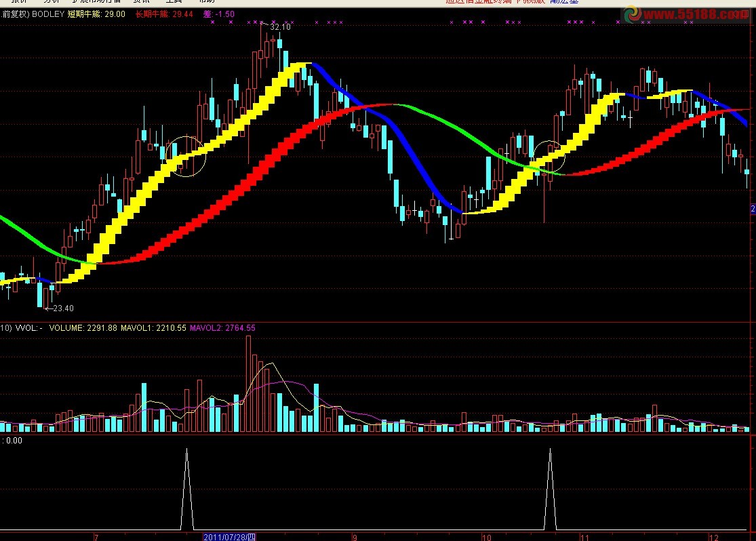The width and height of the screenshot is (756, 541).
Task: Select the MAVOL1: 2210.55 readout
Action: (x=153, y=328)
